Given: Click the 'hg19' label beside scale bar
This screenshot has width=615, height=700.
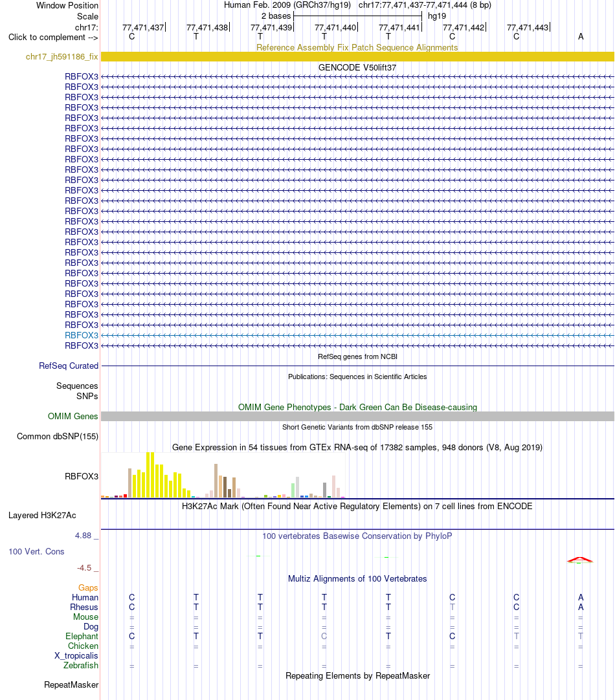Looking at the screenshot, I should (x=437, y=16).
